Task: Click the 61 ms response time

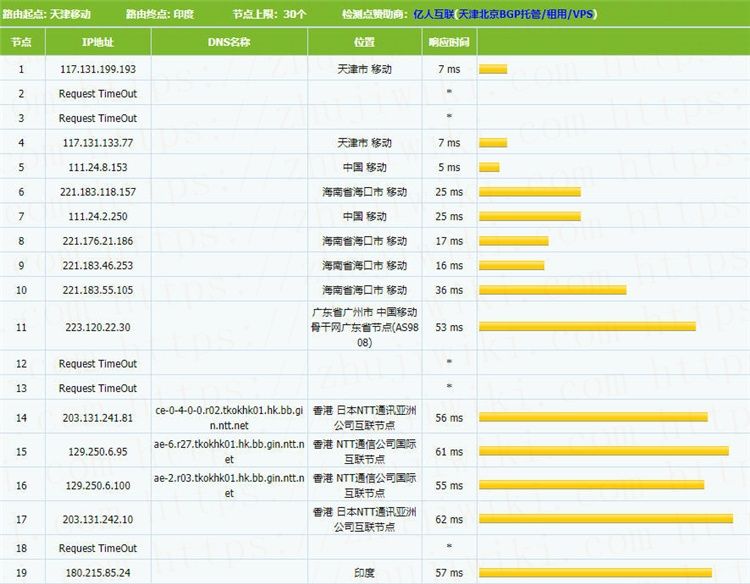Action: [x=449, y=452]
